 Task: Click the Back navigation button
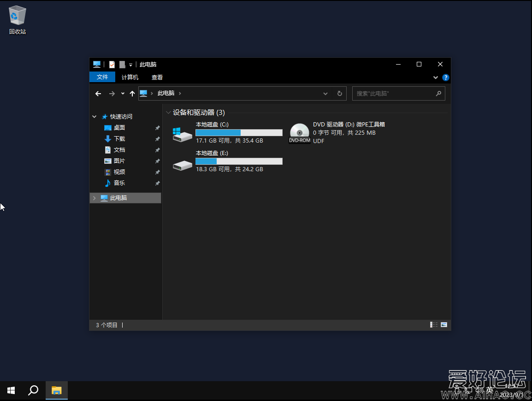point(98,93)
